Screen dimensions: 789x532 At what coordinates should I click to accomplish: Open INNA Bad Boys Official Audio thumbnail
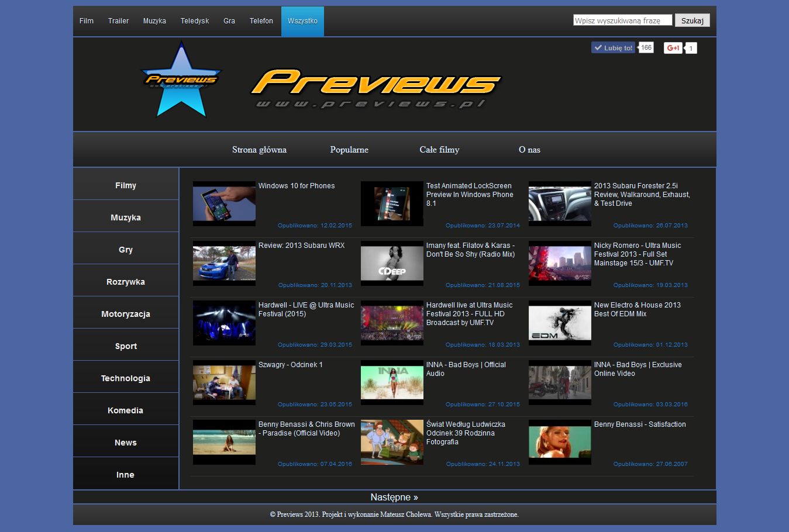392,382
